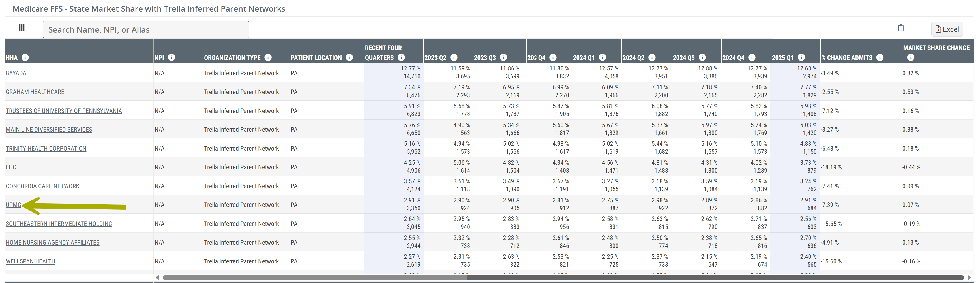This screenshot has height=283, width=980.
Task: Click info icon under Market Share Change
Action: click(910, 57)
